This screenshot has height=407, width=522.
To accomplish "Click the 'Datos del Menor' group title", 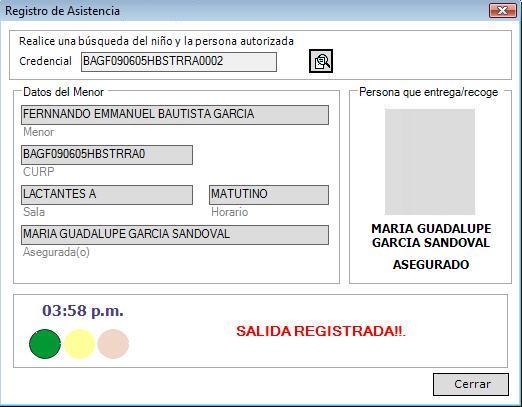I will click(x=63, y=92).
